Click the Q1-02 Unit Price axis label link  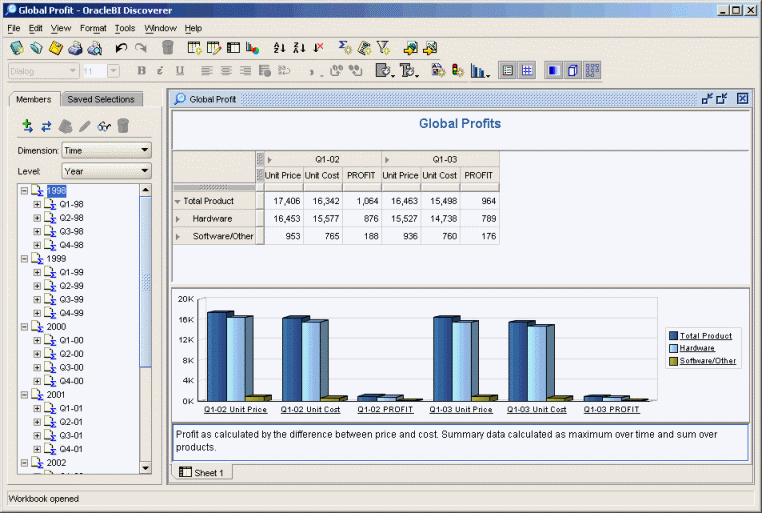(x=236, y=410)
